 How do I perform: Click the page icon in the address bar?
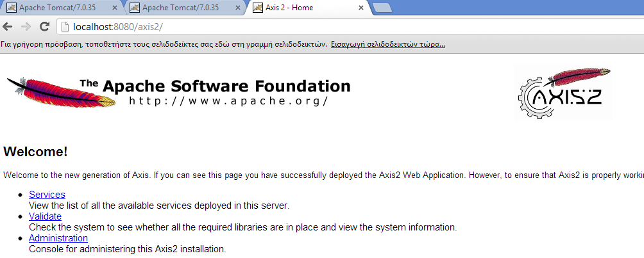[x=65, y=27]
